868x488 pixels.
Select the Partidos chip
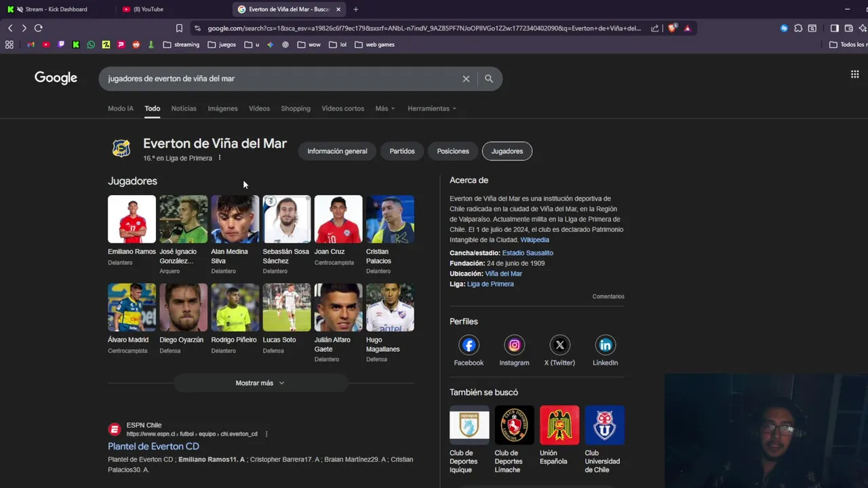402,151
